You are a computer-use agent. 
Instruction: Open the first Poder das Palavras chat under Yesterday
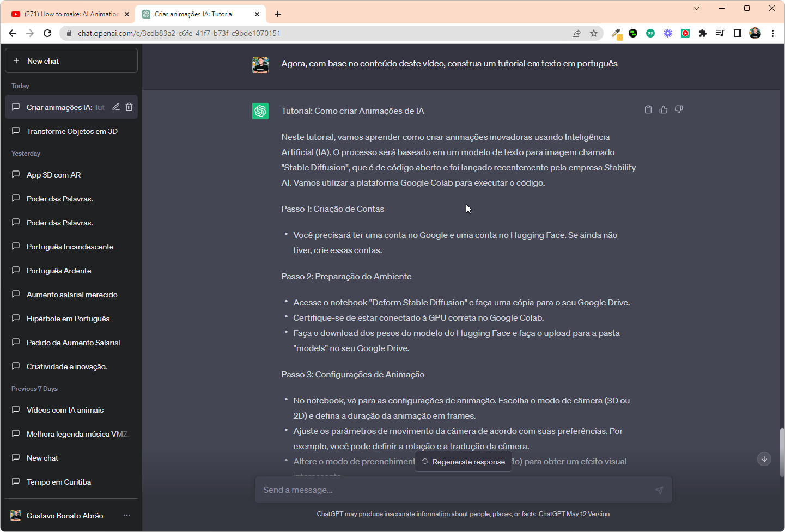click(71, 199)
